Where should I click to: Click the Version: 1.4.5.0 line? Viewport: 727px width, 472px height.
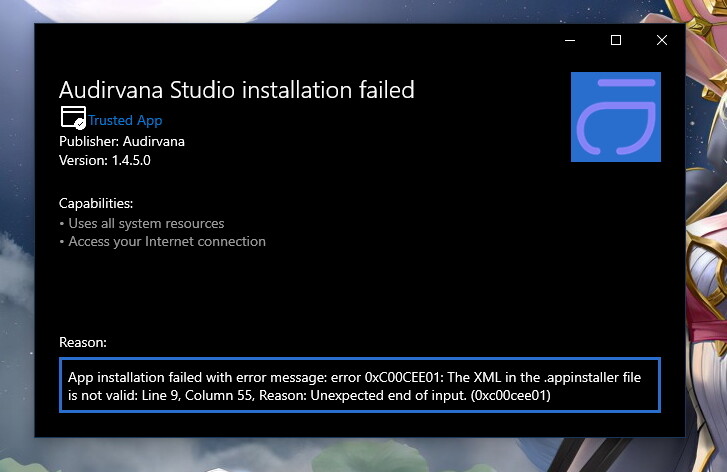click(105, 160)
